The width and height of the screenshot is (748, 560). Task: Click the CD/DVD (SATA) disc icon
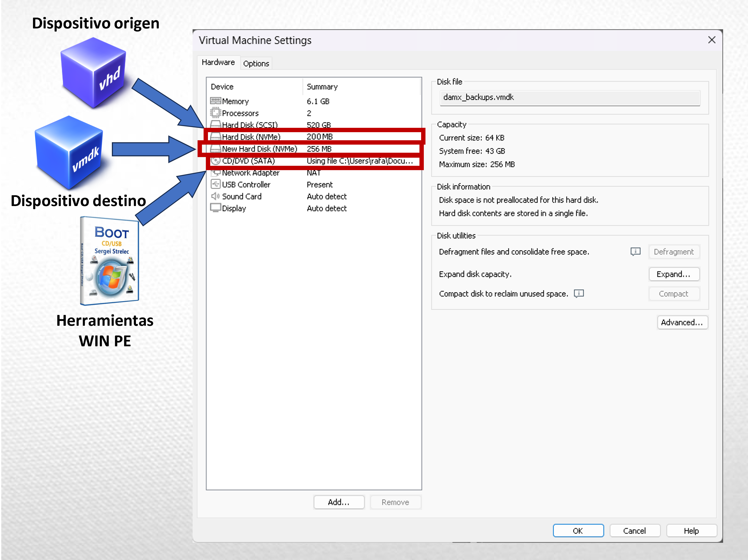pyautogui.click(x=215, y=161)
